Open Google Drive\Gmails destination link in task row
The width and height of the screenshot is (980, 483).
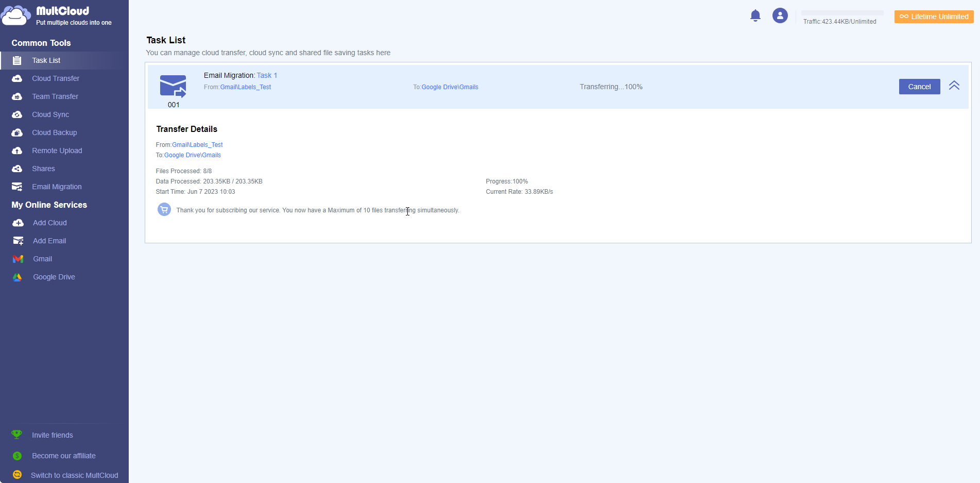450,87
